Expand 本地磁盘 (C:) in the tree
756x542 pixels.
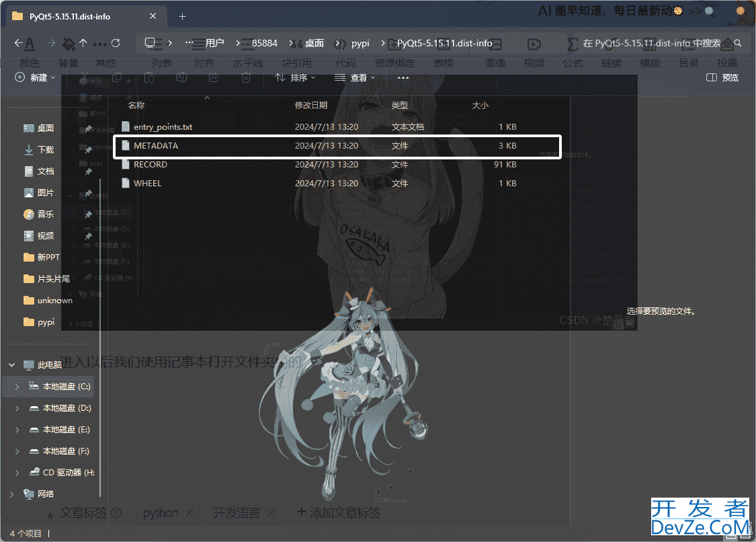point(17,387)
